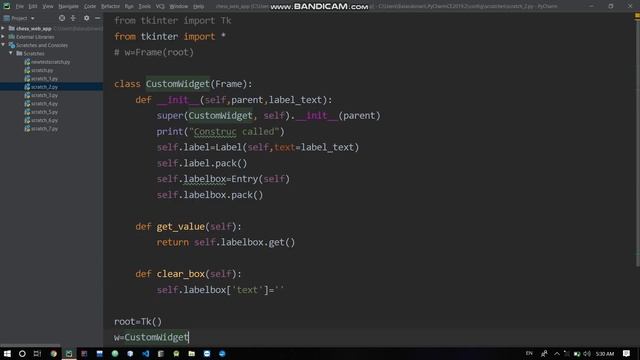Open newtestscratch.py in the tree

[x=51, y=62]
